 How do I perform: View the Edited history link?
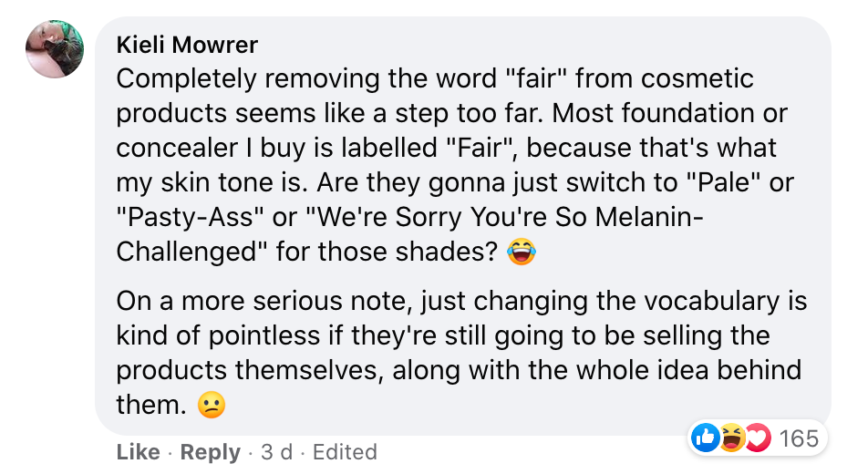pyautogui.click(x=345, y=452)
